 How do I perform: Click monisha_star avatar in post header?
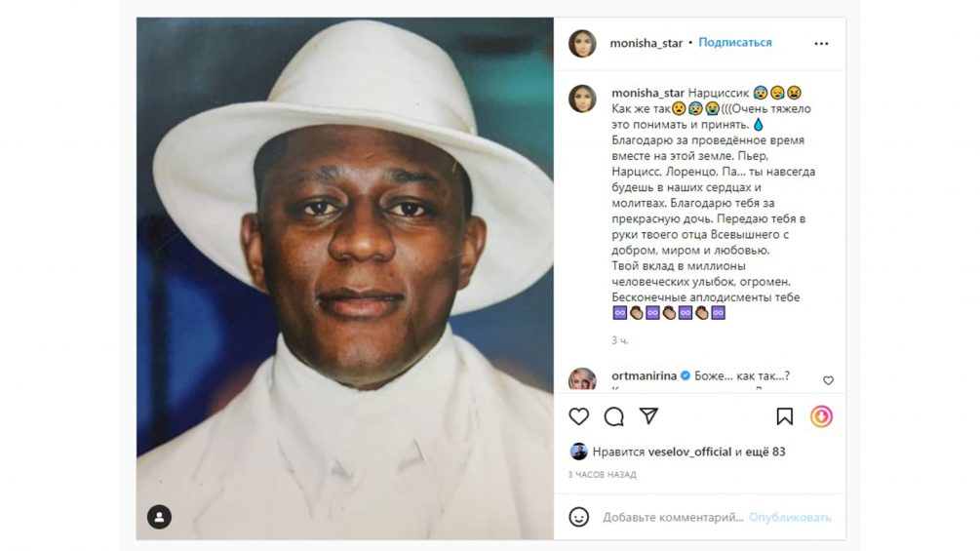[582, 43]
